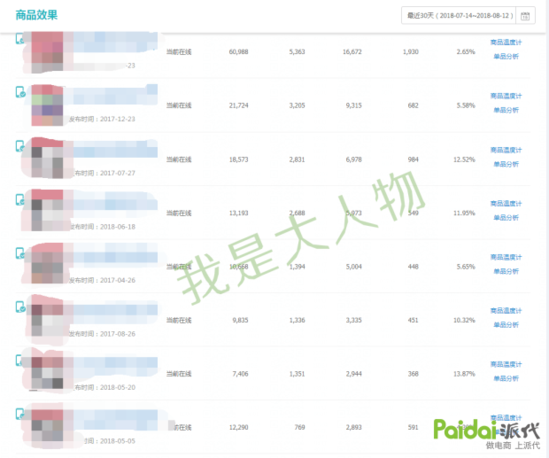The width and height of the screenshot is (549, 458).
Task: Click the 商品效果 page heading
Action: (x=36, y=15)
